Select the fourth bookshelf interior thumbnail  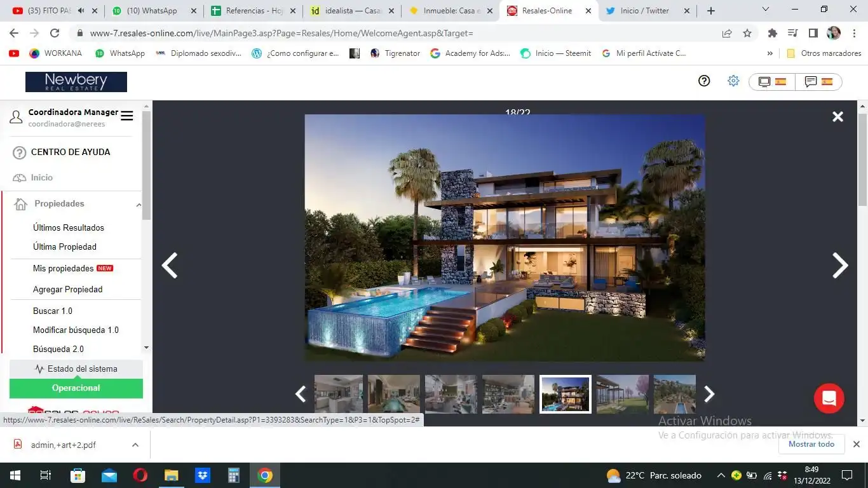point(508,394)
